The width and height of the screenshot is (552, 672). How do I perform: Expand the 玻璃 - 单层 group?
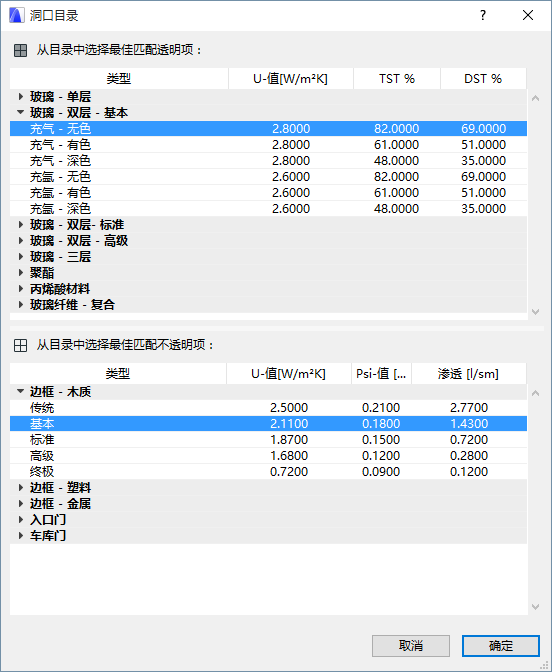point(20,97)
